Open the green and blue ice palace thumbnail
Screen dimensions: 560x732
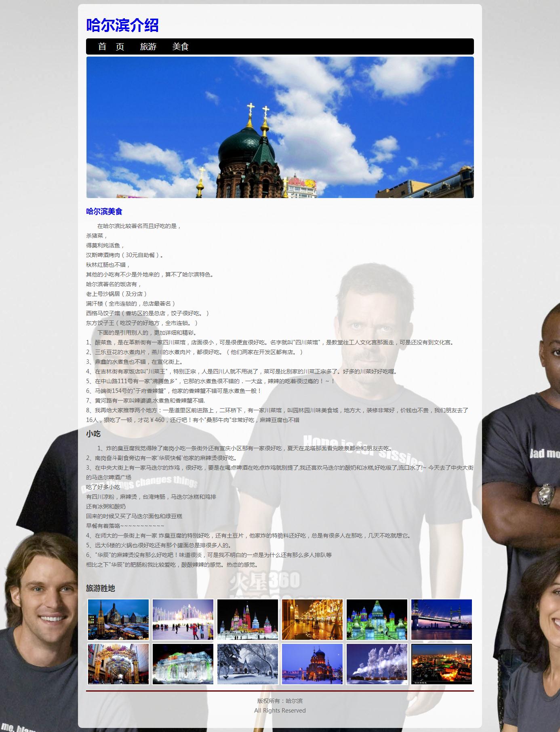pos(377,619)
